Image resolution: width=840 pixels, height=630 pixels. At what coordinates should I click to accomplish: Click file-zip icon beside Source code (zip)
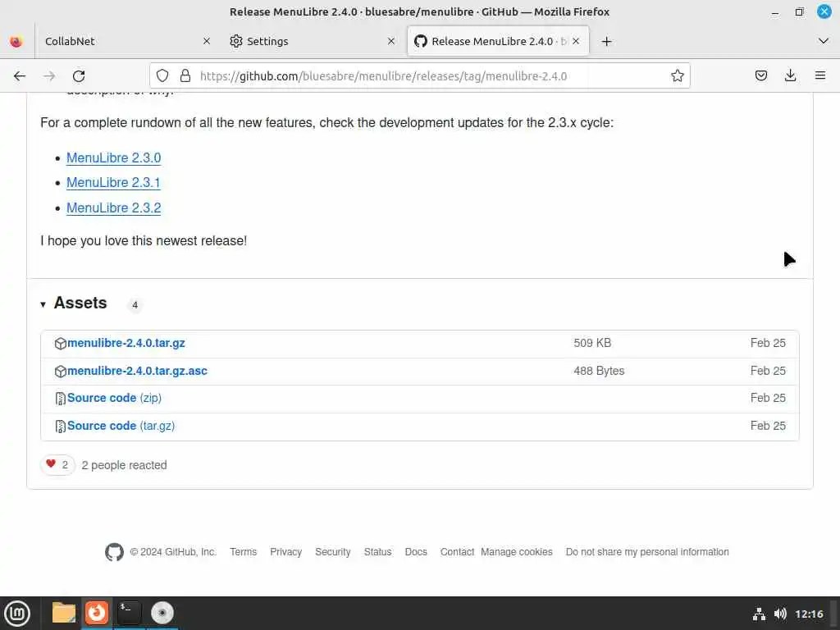61,399
